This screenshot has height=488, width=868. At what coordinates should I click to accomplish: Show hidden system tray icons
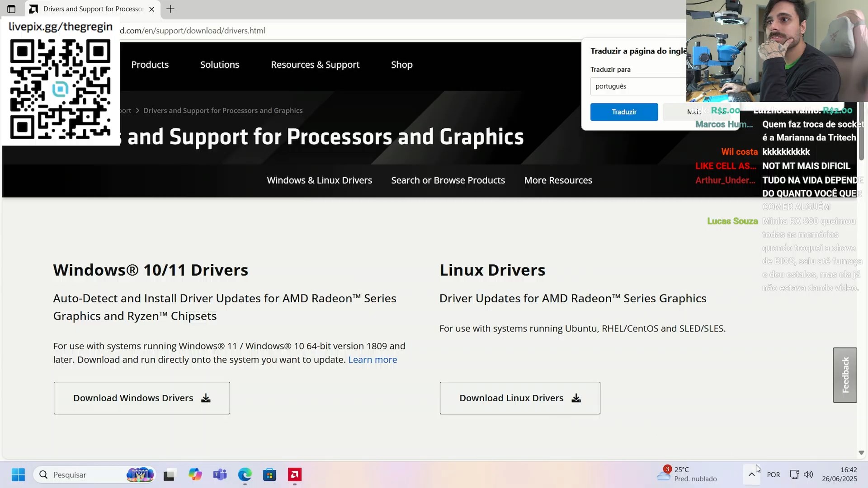(x=751, y=474)
